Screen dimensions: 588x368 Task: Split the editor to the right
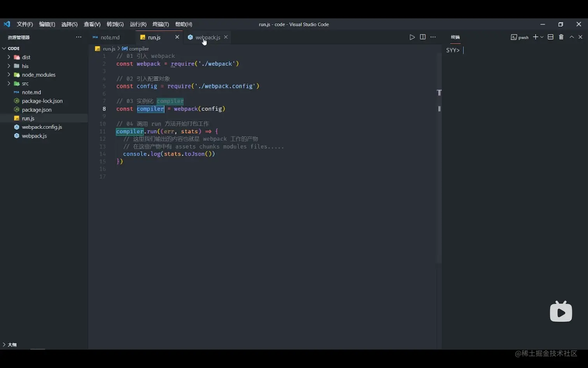coord(423,37)
